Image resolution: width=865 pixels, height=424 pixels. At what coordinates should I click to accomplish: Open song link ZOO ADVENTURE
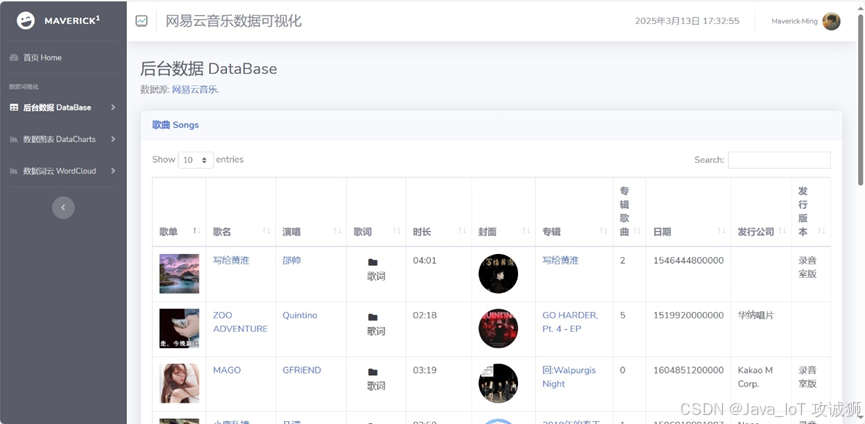(x=241, y=322)
